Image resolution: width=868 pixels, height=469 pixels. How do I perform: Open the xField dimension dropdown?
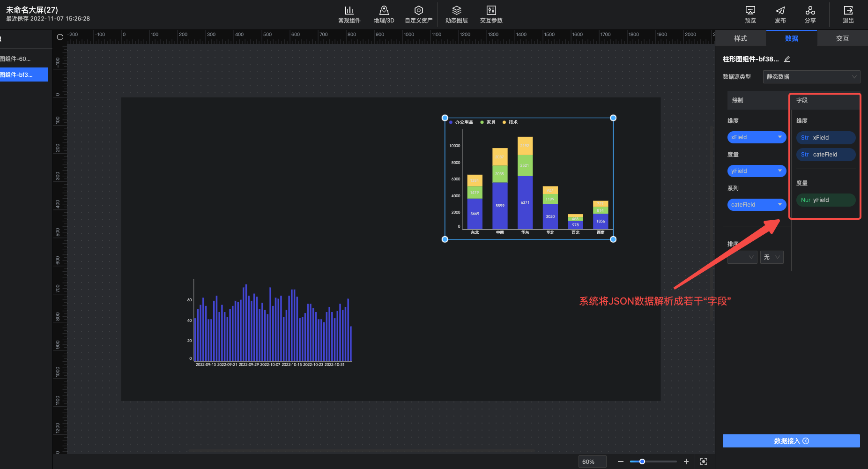[756, 137]
